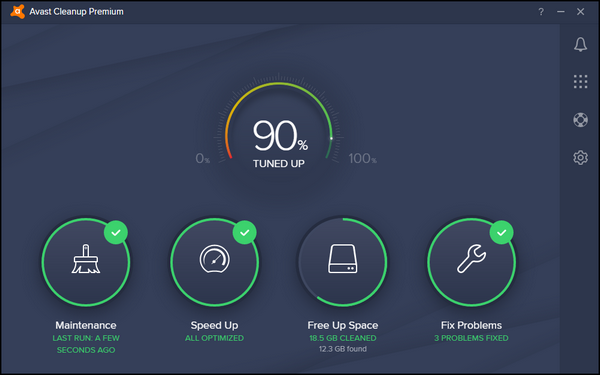Click the 'ALL OPTIMIZED' status text
This screenshot has width=600, height=375.
point(214,338)
